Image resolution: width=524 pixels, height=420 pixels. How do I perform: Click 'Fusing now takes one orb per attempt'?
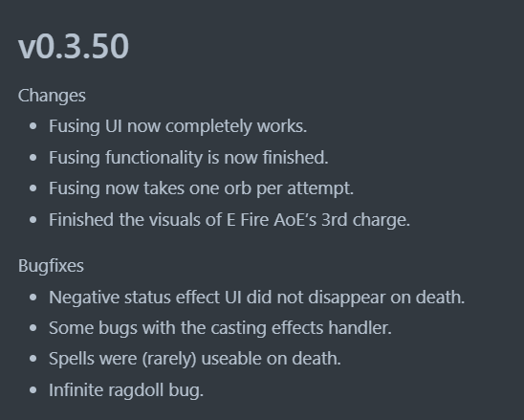201,188
